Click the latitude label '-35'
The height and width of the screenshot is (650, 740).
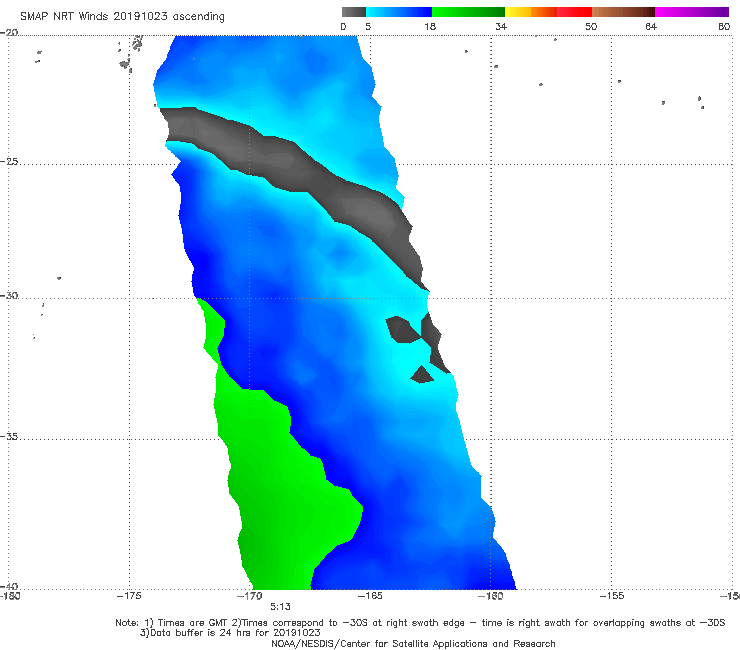(x=9, y=436)
